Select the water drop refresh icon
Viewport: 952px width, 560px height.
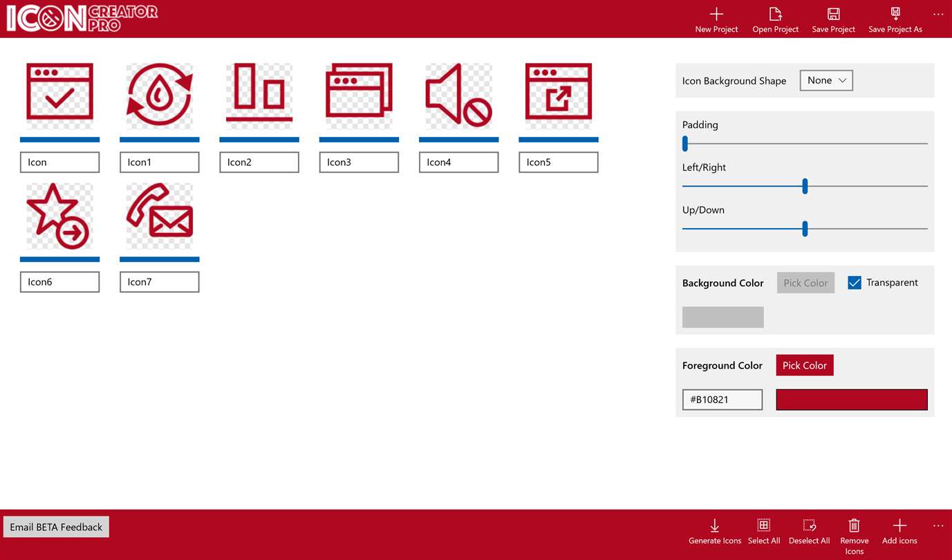click(159, 95)
